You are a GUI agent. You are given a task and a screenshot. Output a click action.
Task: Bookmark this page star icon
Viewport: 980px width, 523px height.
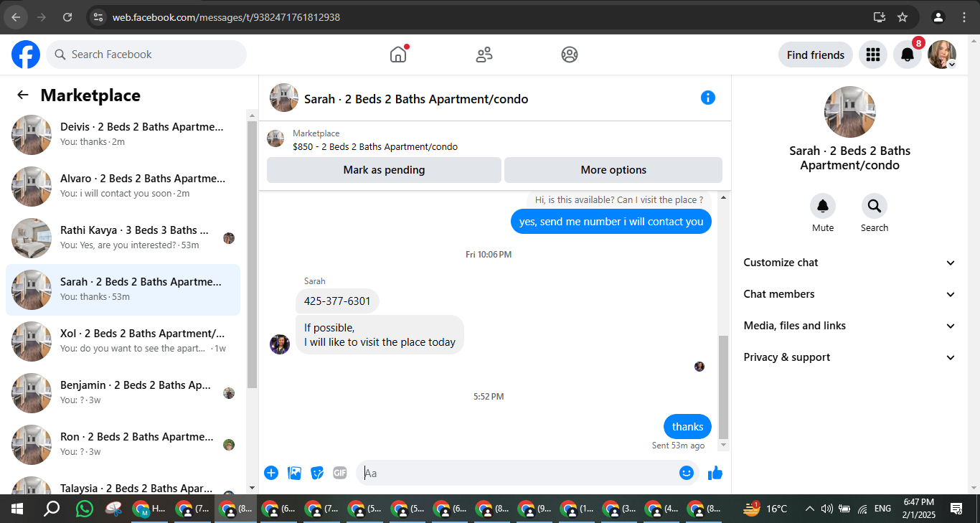903,17
